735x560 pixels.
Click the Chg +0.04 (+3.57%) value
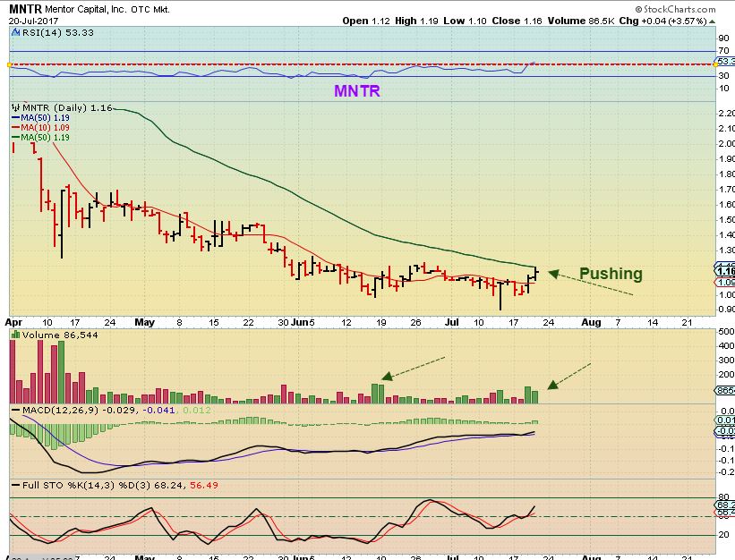(662, 21)
